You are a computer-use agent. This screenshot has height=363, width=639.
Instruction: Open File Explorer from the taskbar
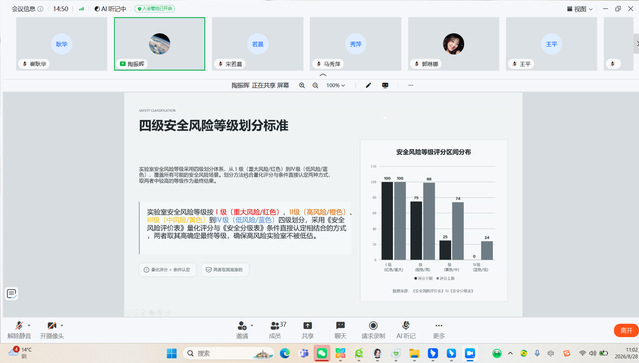tap(414, 353)
